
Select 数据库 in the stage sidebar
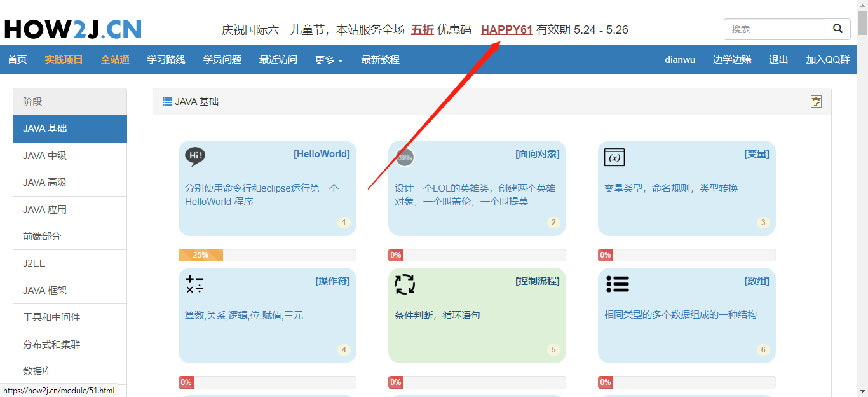[70, 372]
